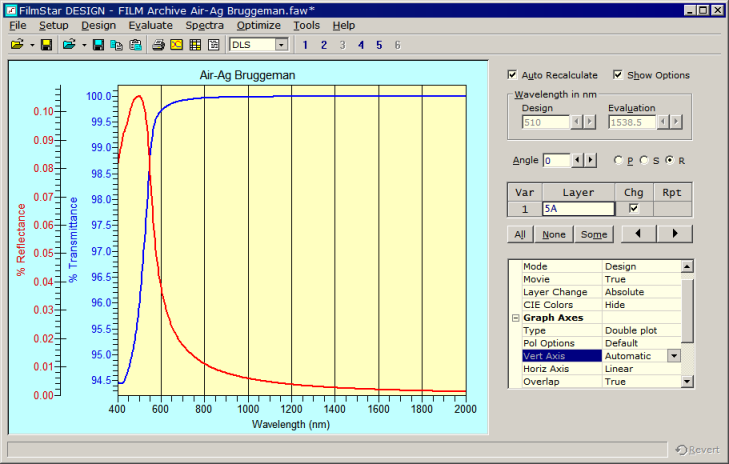Collapse the Graph Axes section
729x464 pixels.
pos(516,318)
